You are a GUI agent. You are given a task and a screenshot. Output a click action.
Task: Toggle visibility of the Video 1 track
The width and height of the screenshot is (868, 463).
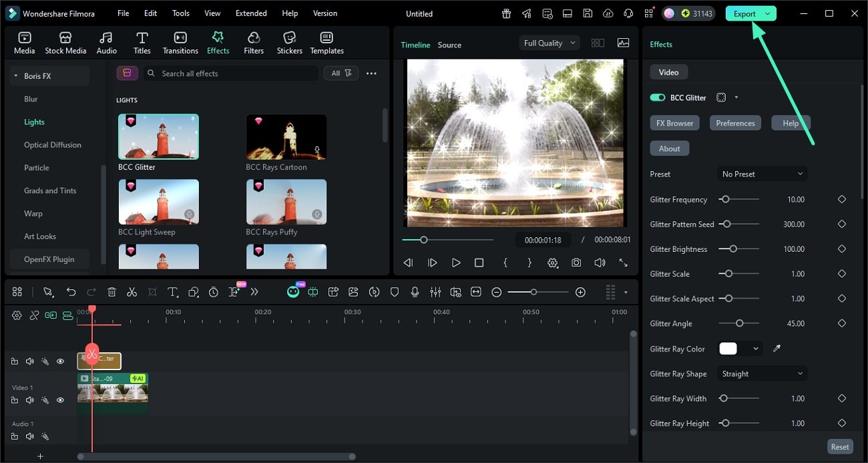(60, 400)
